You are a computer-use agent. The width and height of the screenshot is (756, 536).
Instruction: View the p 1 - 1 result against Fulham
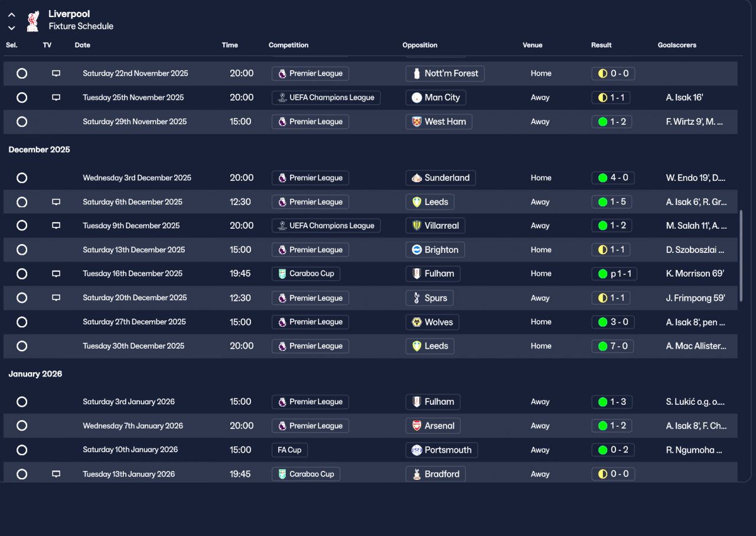click(615, 274)
